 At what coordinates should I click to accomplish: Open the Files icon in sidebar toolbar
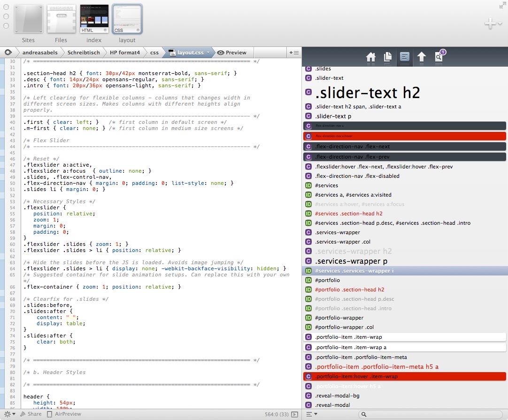point(388,57)
